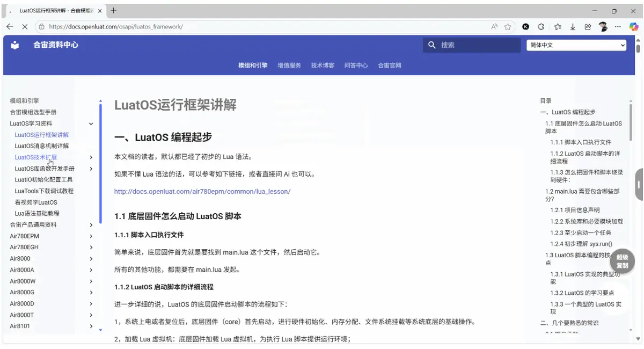Jump to 1.1.1 脚本入口执行文件 in contents
This screenshot has width=644, height=349.
click(581, 142)
